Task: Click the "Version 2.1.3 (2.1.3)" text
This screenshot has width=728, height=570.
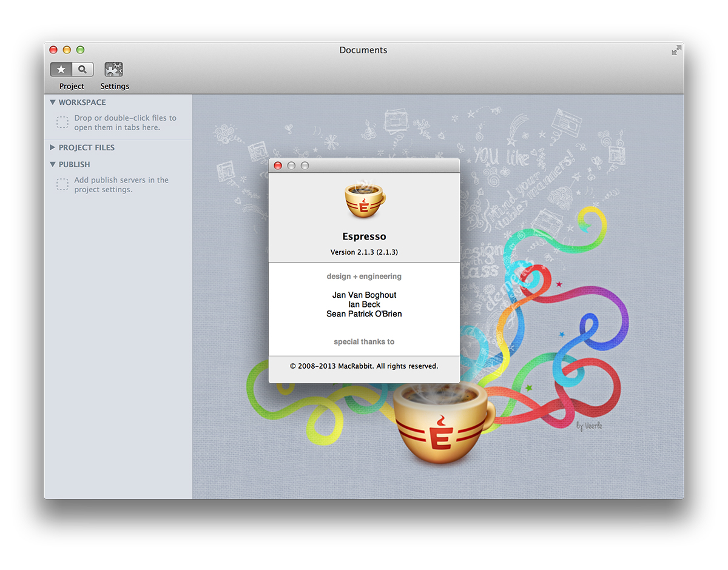Action: coord(364,252)
